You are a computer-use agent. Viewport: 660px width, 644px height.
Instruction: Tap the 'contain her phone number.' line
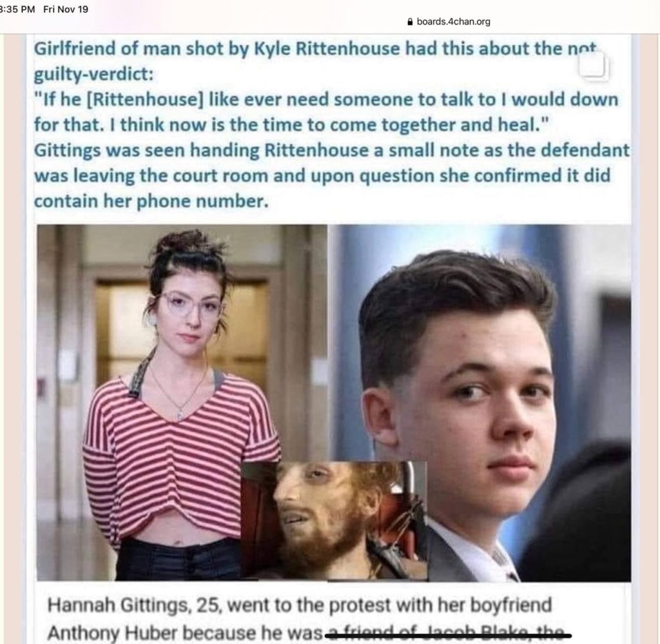[x=151, y=201]
